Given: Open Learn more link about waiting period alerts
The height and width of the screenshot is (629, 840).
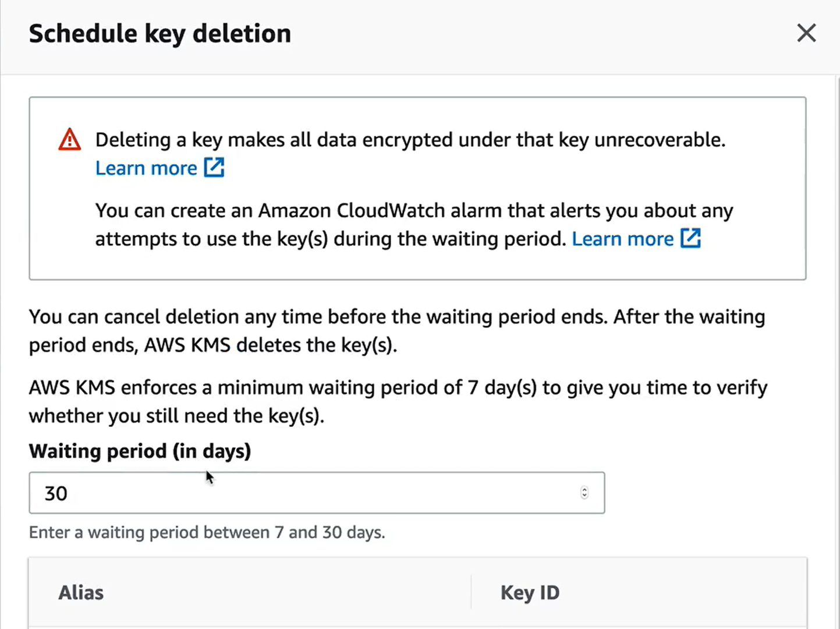Looking at the screenshot, I should coord(622,239).
